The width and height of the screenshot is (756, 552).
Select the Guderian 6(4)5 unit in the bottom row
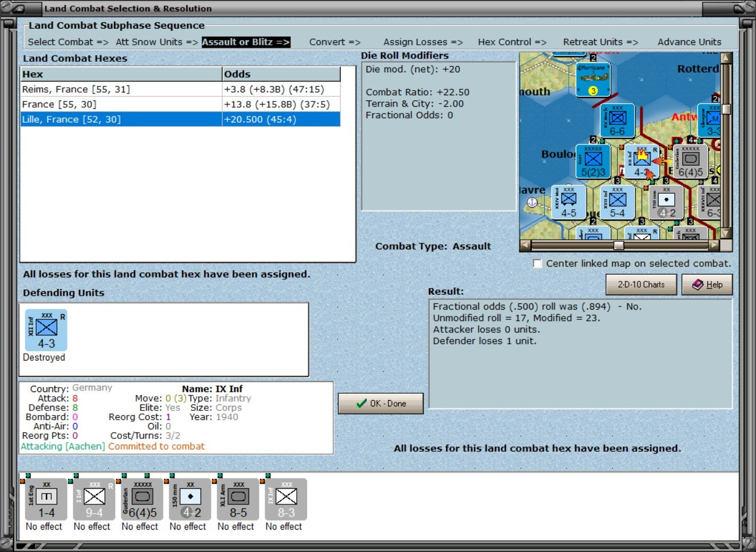click(143, 499)
